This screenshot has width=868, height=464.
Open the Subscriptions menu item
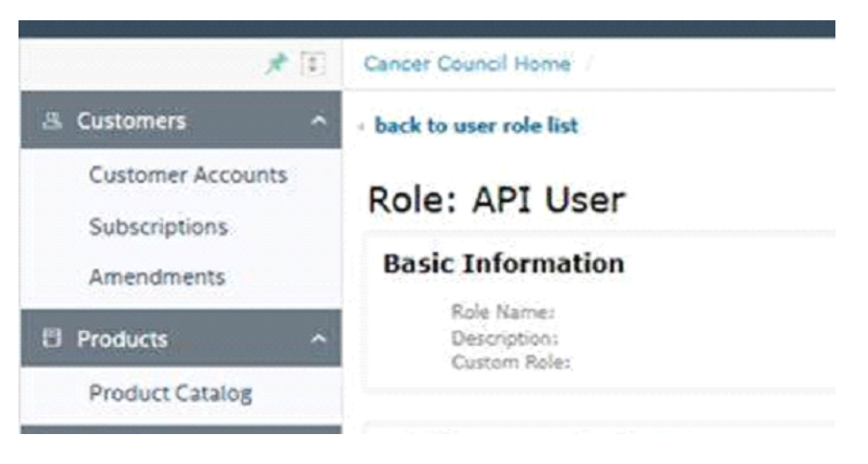tap(158, 227)
